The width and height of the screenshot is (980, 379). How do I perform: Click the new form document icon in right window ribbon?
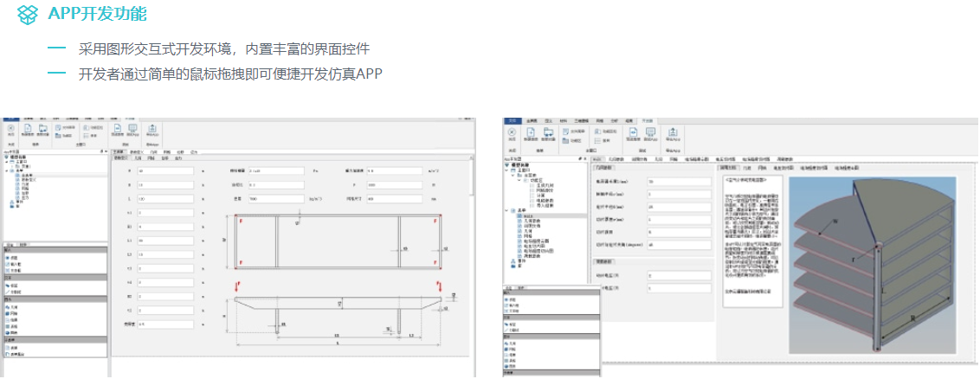point(530,132)
